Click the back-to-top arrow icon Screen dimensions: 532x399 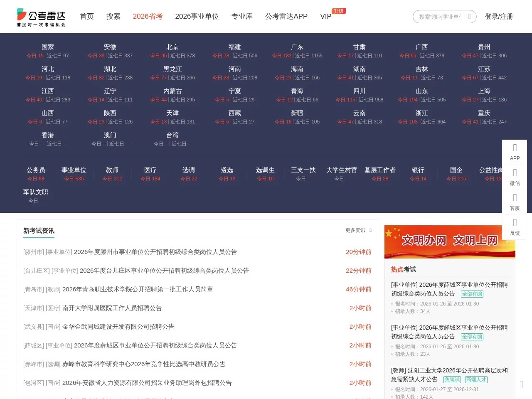click(521, 385)
